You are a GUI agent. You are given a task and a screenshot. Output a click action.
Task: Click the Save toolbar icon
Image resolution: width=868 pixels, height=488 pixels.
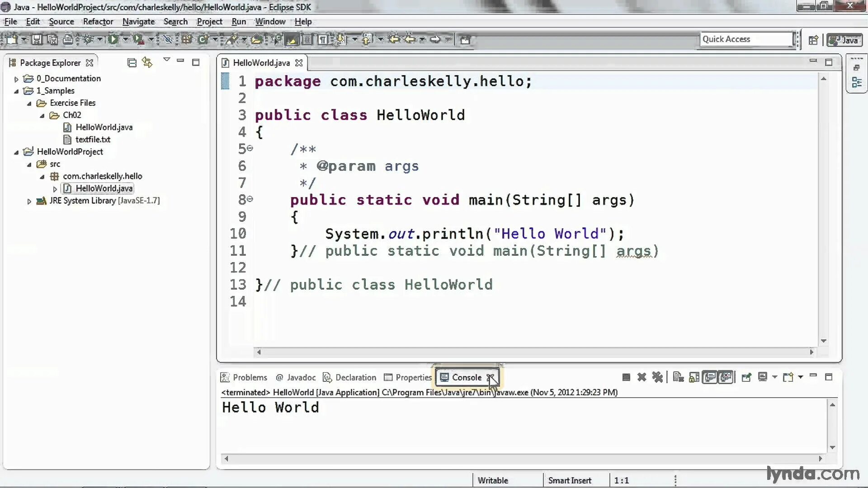[37, 40]
